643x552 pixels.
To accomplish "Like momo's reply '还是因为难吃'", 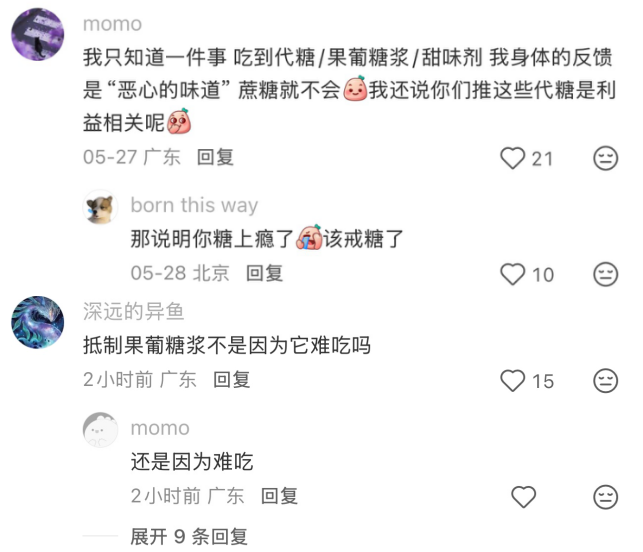I will [524, 497].
